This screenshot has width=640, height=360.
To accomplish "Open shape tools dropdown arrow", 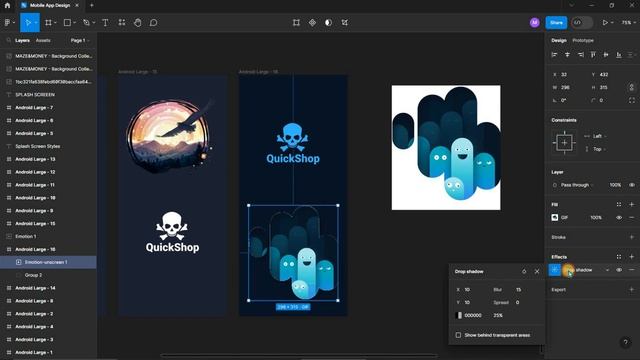I will click(74, 23).
